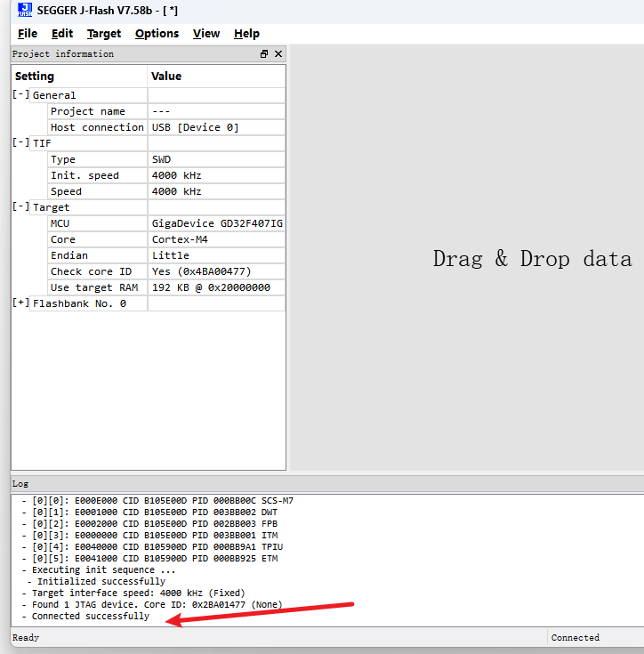Image resolution: width=644 pixels, height=654 pixels.
Task: Click the Init. speed 4000 kHz value
Action: (216, 175)
